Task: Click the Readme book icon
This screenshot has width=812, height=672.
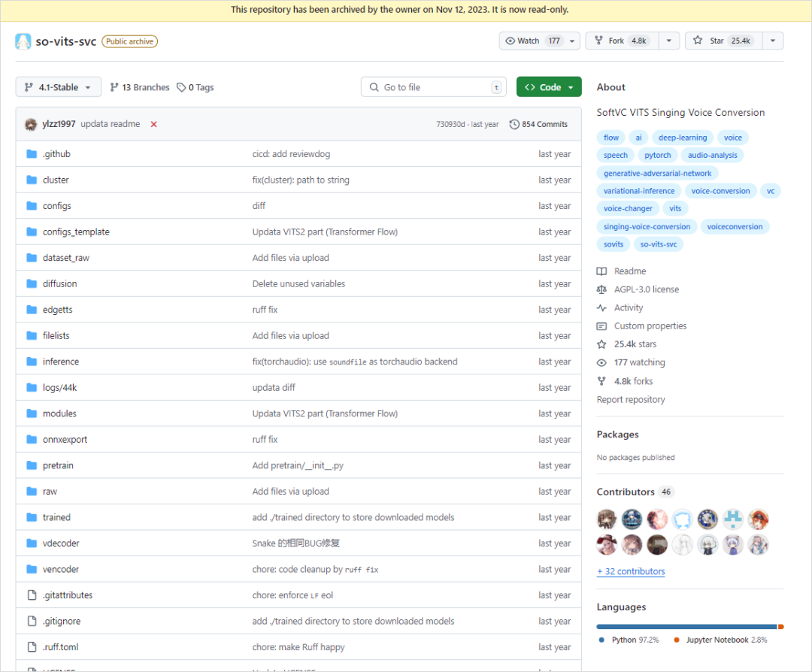Action: pos(601,271)
